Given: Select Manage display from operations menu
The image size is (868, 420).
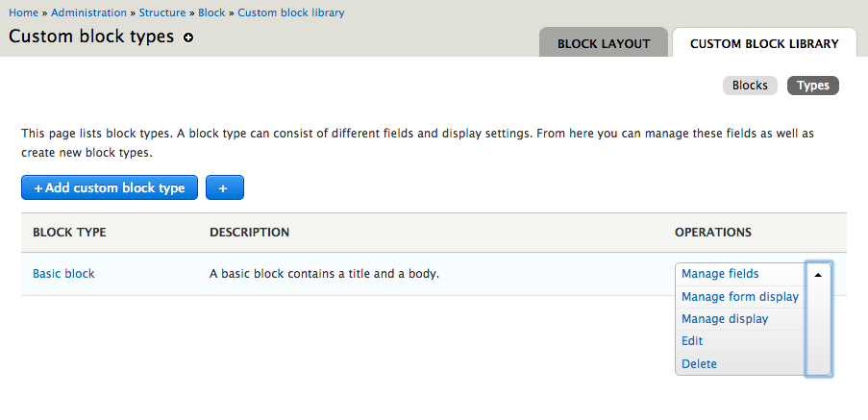Looking at the screenshot, I should pyautogui.click(x=725, y=319).
